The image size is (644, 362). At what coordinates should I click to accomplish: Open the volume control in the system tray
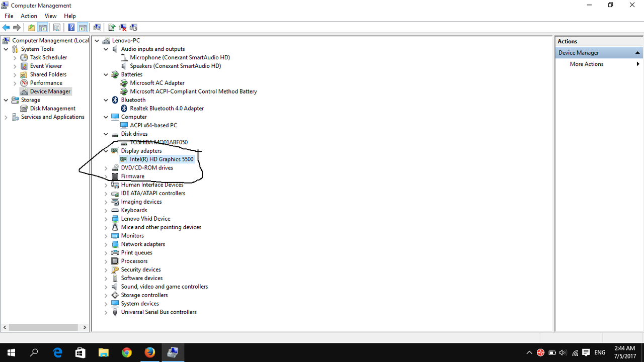[x=563, y=353]
